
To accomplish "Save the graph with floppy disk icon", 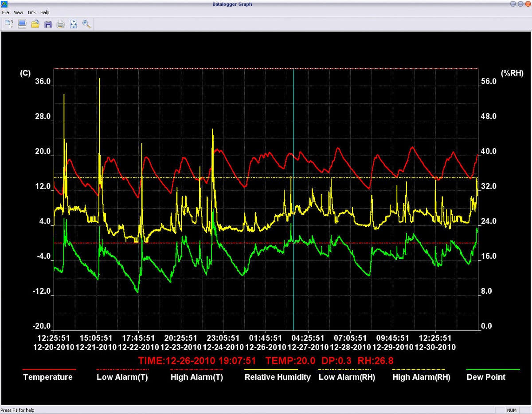I will click(48, 24).
